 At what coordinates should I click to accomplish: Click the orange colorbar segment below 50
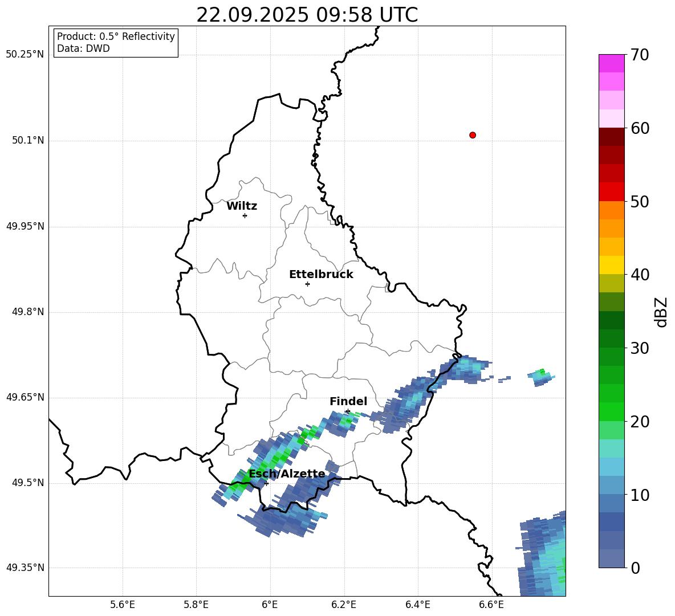click(x=611, y=210)
